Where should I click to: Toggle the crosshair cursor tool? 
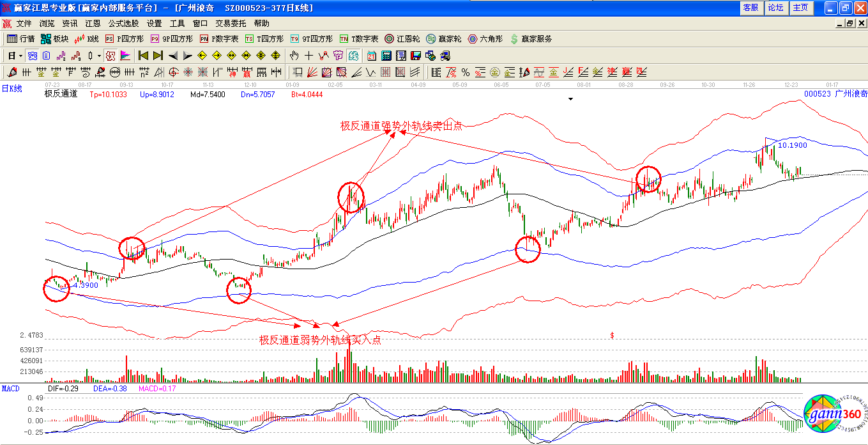click(309, 56)
